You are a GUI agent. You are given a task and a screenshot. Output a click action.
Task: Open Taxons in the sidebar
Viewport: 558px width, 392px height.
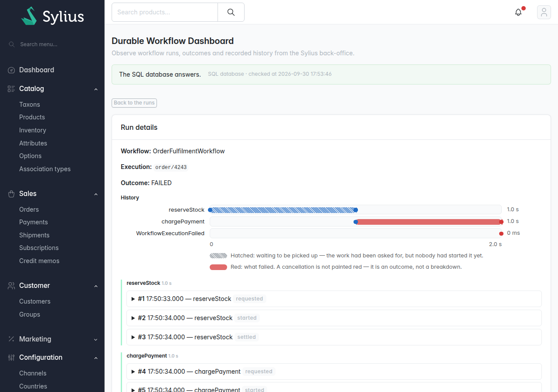[x=30, y=105]
